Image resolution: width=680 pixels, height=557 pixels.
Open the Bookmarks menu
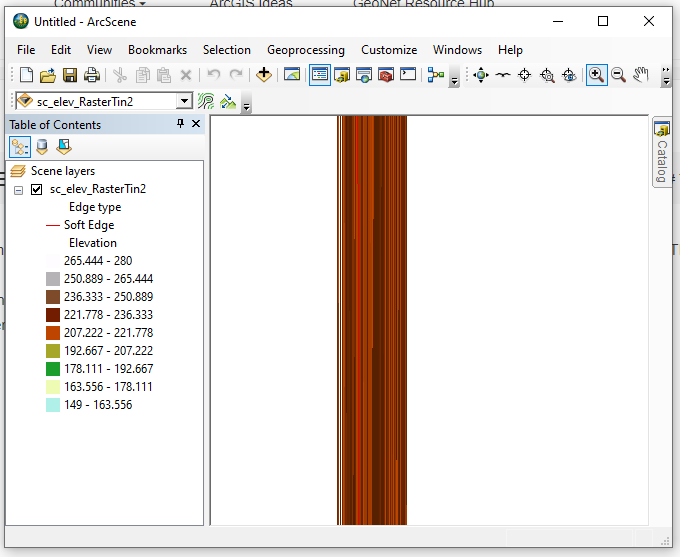157,50
